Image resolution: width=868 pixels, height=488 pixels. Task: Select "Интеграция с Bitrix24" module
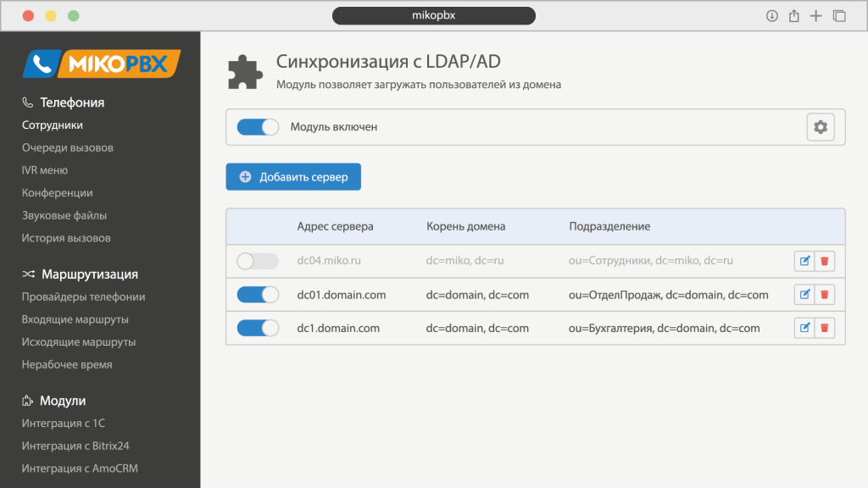click(75, 446)
